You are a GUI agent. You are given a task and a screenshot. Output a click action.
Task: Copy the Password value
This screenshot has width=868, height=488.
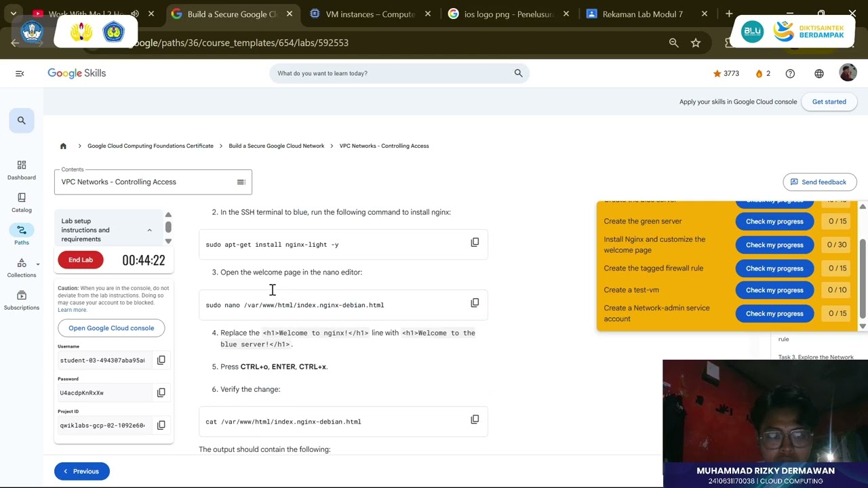161,392
